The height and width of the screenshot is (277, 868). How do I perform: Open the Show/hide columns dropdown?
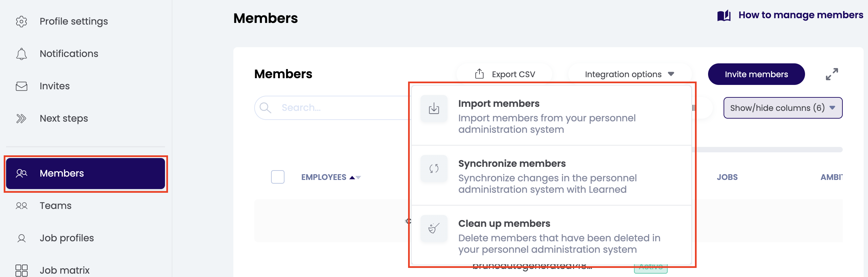pyautogui.click(x=782, y=108)
